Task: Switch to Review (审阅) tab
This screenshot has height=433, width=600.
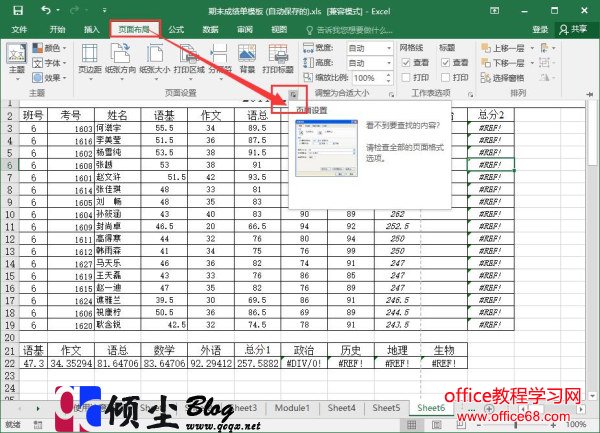Action: click(x=245, y=29)
